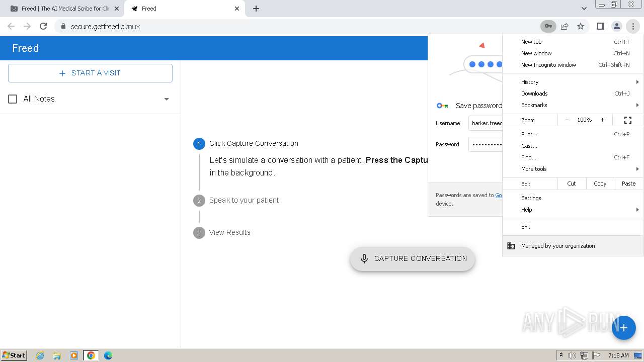Viewport: 644px width, 362px height.
Task: Increase zoom with the plus button
Action: click(x=602, y=120)
